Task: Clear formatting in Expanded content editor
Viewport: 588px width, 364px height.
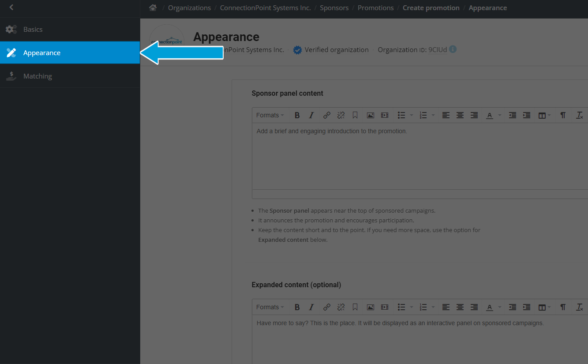Action: click(x=580, y=307)
